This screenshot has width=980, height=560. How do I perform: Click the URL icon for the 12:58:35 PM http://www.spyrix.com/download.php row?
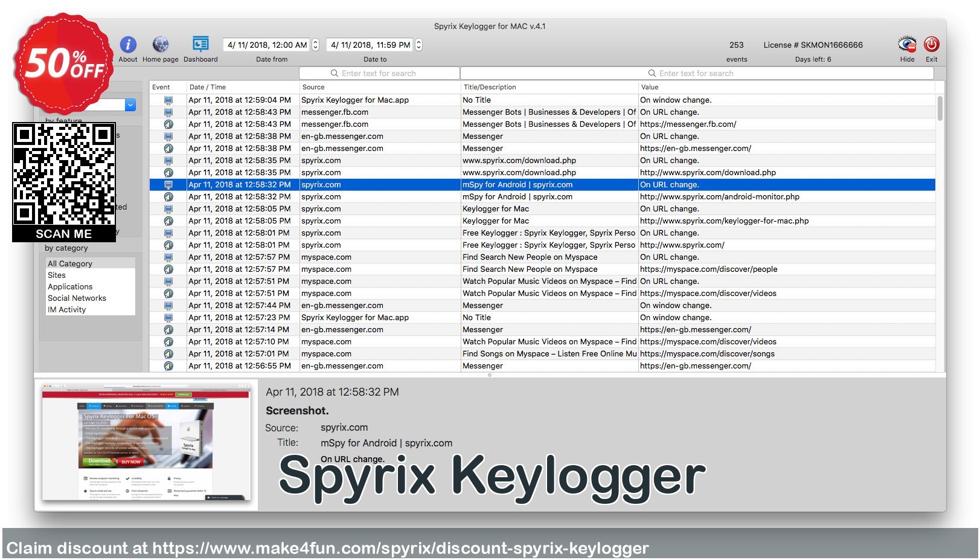[168, 173]
